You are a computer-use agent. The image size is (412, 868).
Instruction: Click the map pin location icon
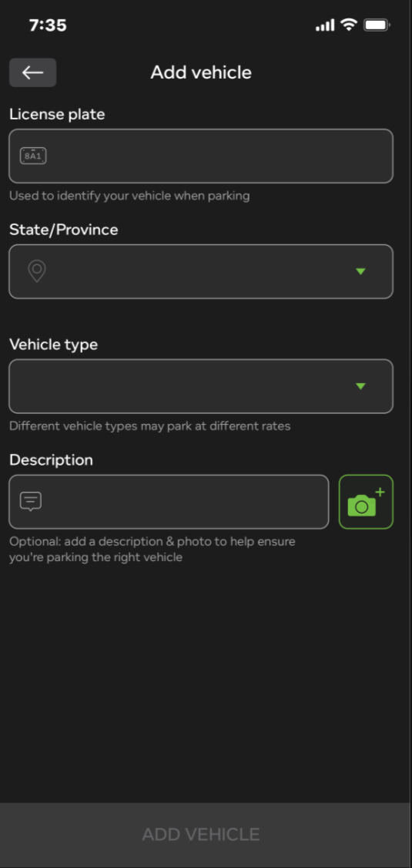(x=36, y=271)
